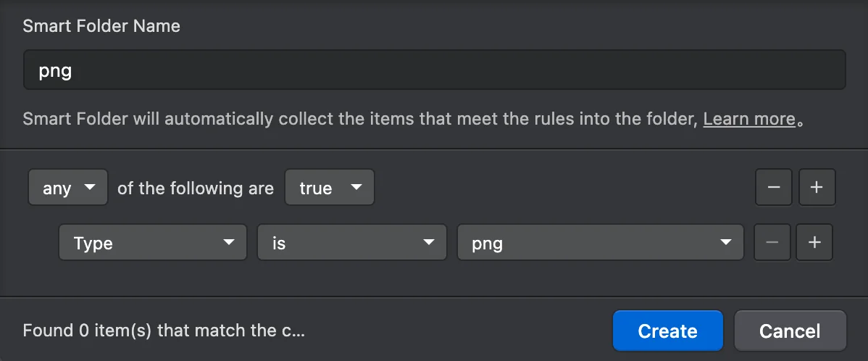Screen dimensions: 868x361
Task: Click the arrow beside the "true" selector
Action: point(356,187)
